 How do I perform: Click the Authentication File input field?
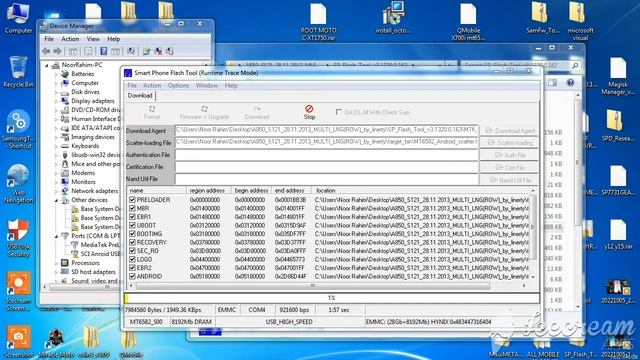tap(327, 155)
